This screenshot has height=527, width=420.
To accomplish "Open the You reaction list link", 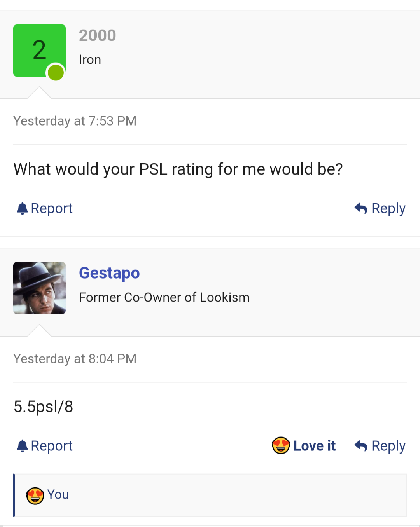I will tap(58, 495).
